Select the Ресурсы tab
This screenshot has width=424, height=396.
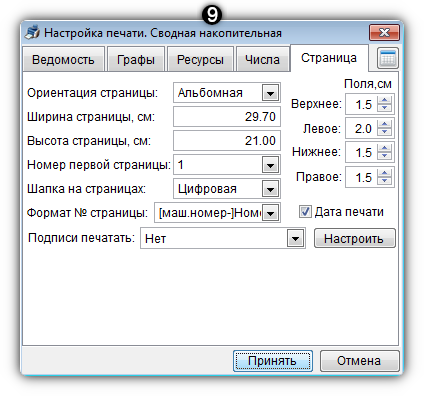click(x=200, y=60)
